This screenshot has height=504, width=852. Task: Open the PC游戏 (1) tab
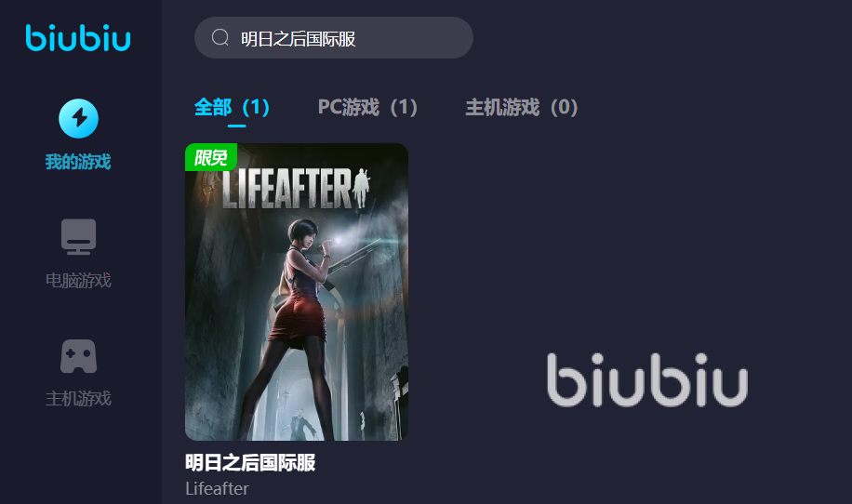point(367,107)
